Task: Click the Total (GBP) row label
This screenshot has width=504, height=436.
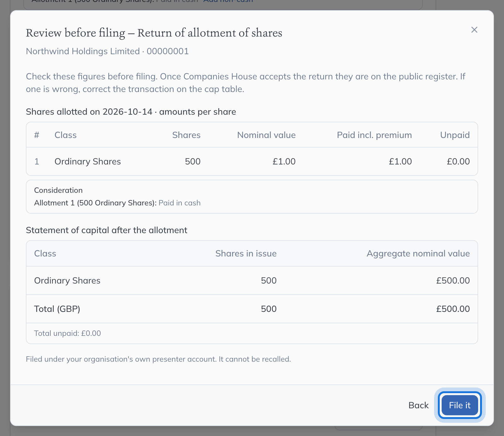Action: tap(57, 309)
